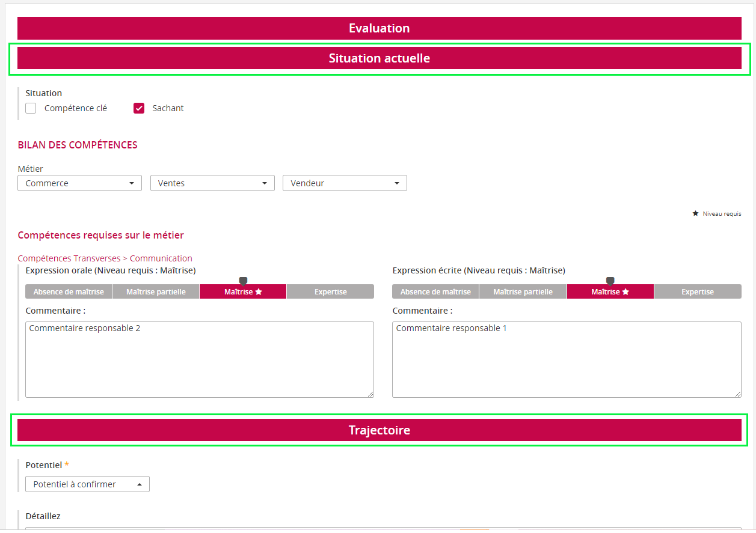756x533 pixels.
Task: Expand the Ventes dropdown list
Action: pos(212,183)
